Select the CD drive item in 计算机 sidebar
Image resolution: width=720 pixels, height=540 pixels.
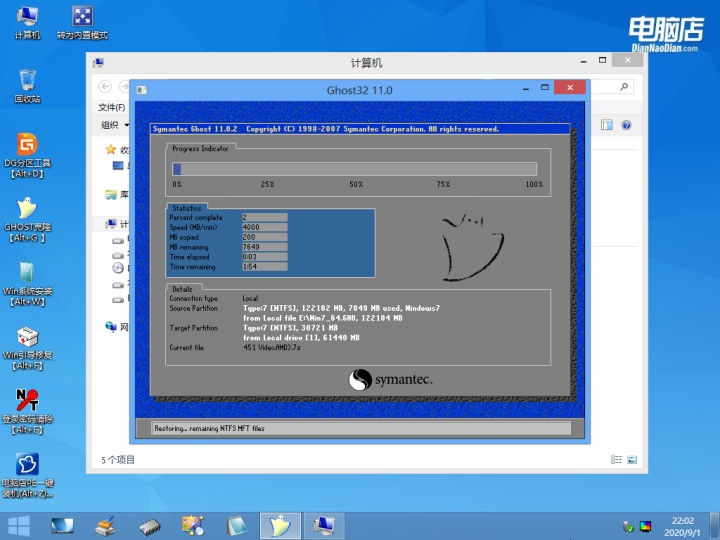pyautogui.click(x=120, y=268)
